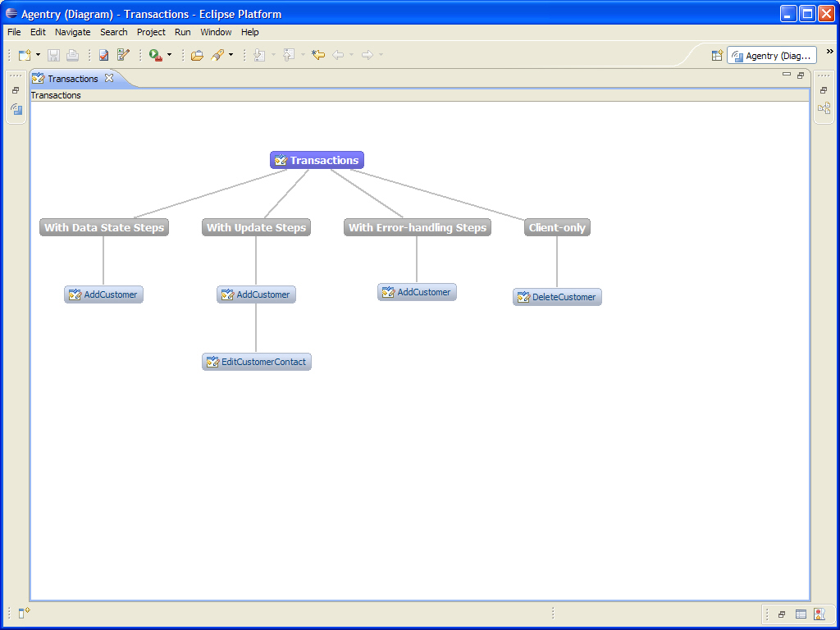This screenshot has height=630, width=840.
Task: Click the Next Annotation down-arrow icon
Action: click(x=260, y=55)
